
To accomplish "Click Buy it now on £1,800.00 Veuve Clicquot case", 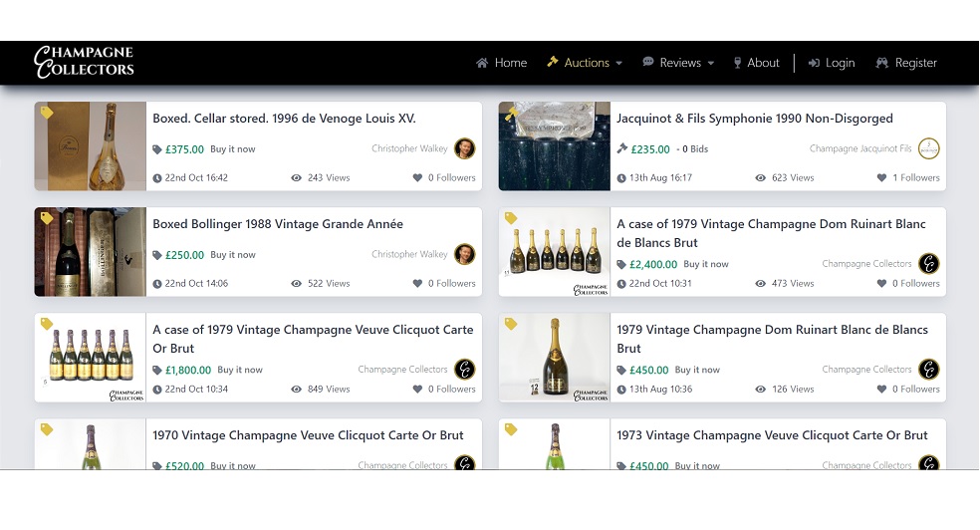I will tap(240, 371).
